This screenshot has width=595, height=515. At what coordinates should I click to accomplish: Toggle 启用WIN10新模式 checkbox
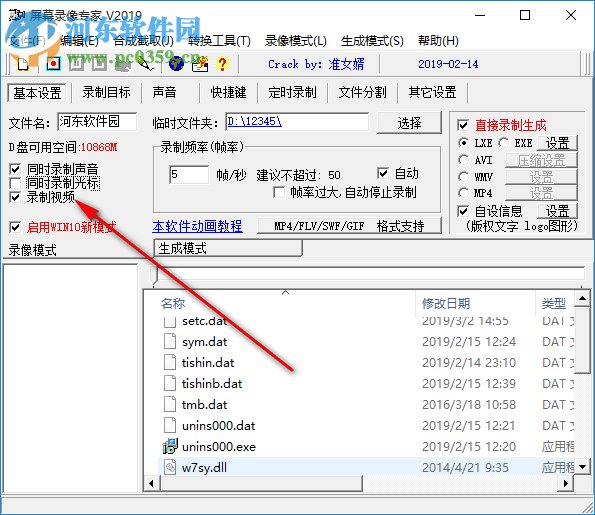tap(15, 227)
